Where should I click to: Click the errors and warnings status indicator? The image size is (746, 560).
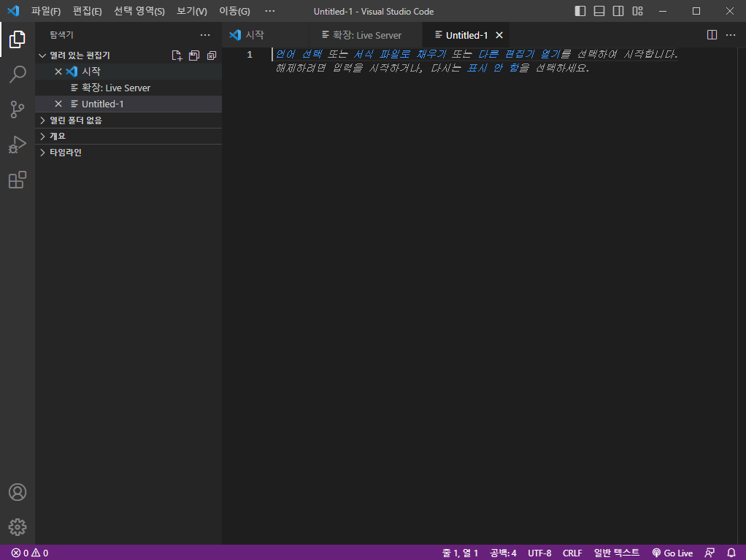(29, 553)
